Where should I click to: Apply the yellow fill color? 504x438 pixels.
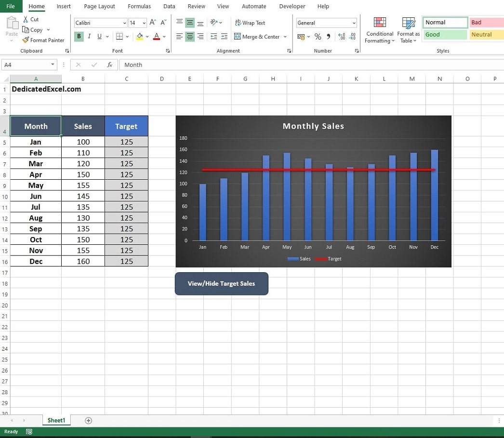(x=140, y=36)
